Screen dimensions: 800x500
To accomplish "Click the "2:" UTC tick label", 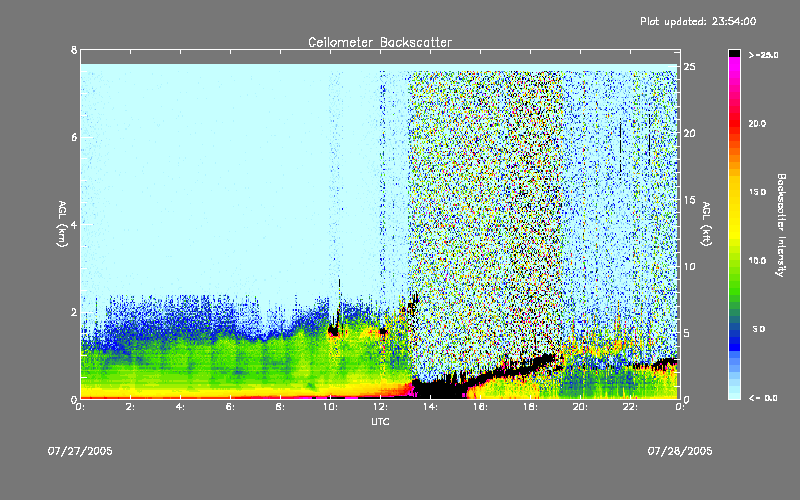I will point(131,407).
